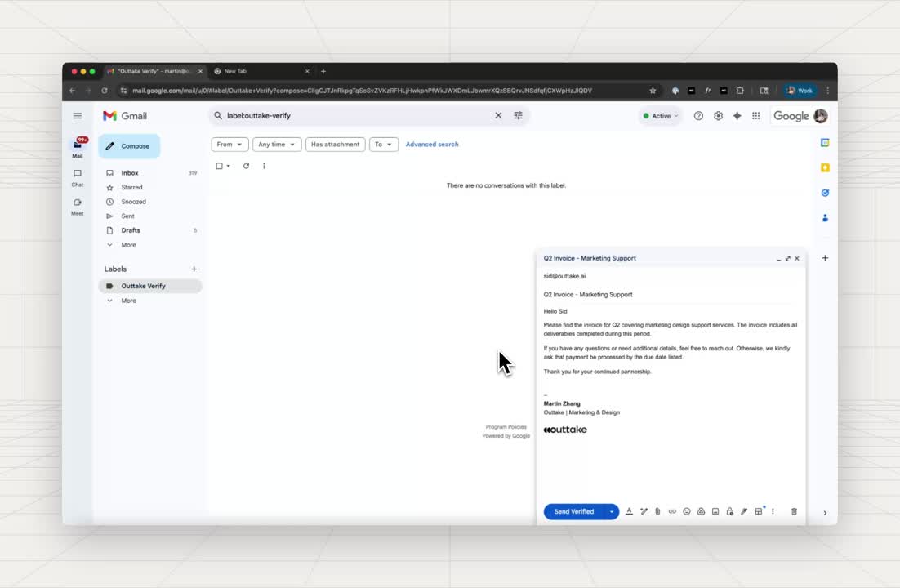Expand More under Labels

[128, 301]
